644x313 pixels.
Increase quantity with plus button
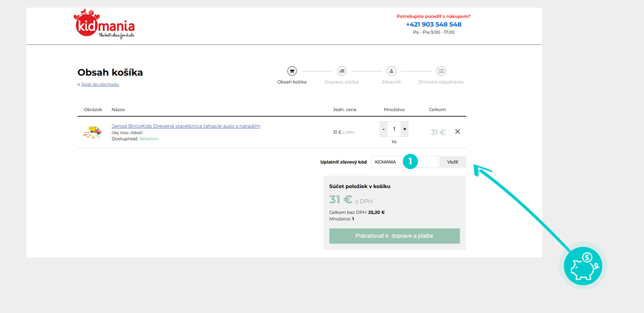[405, 129]
